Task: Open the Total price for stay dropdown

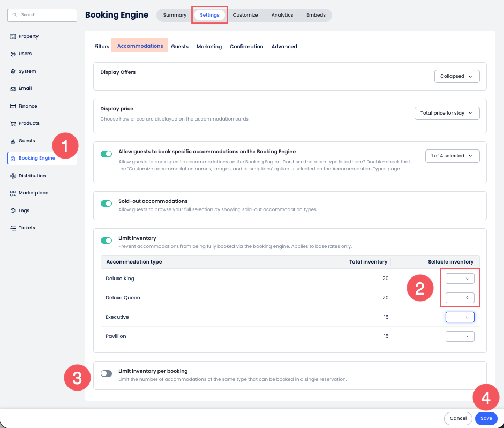Action: coord(447,113)
